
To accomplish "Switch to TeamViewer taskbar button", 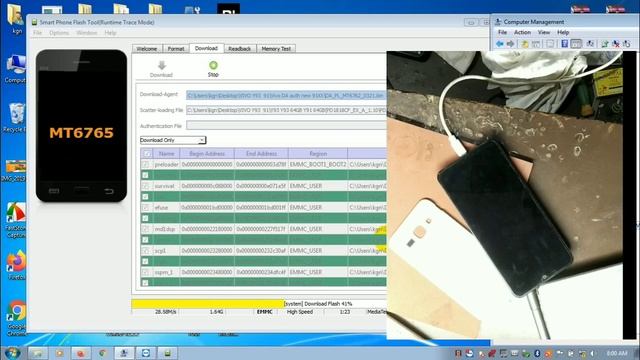I will click(146, 353).
